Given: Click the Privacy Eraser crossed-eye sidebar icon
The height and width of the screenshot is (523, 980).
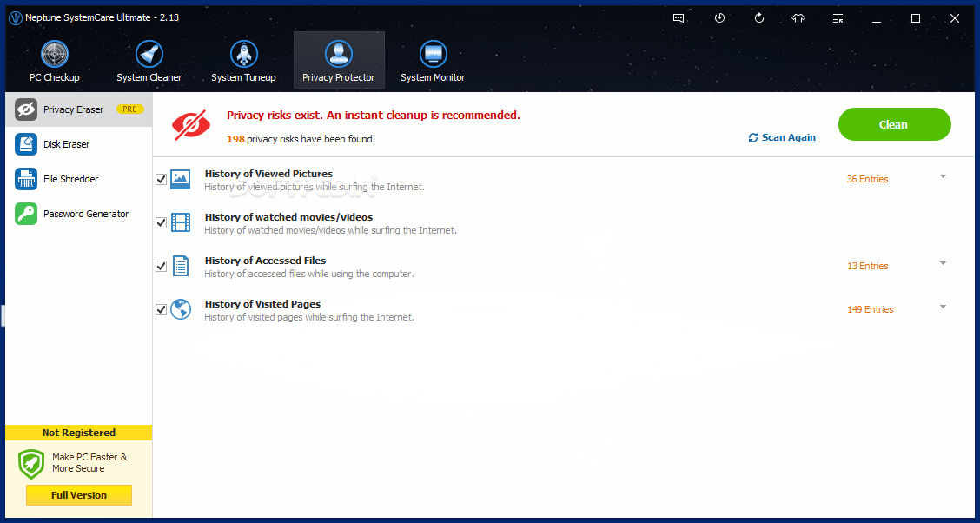Looking at the screenshot, I should tap(26, 109).
